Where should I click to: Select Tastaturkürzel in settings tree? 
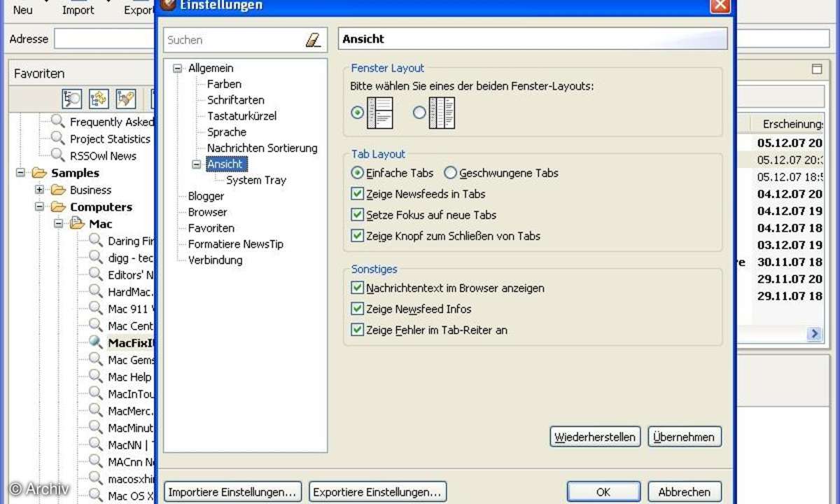pyautogui.click(x=241, y=116)
